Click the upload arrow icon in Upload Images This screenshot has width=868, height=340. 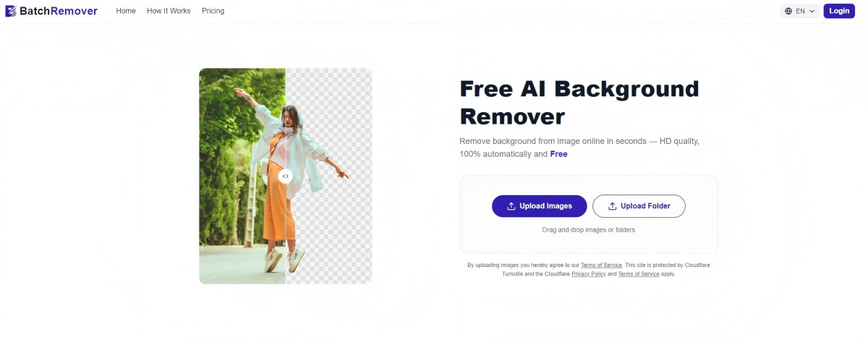pyautogui.click(x=511, y=206)
